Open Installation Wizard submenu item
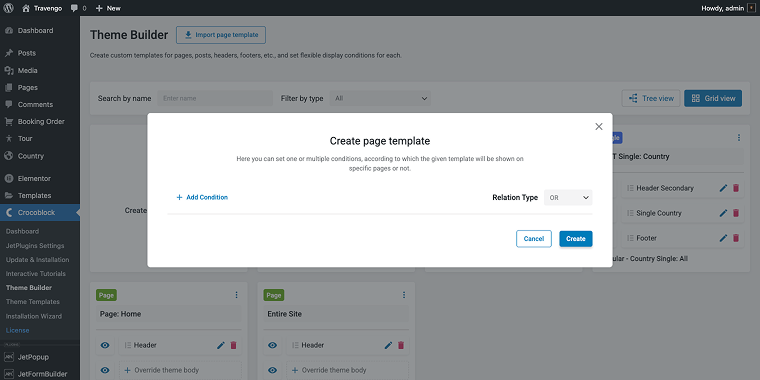Image resolution: width=760 pixels, height=380 pixels. pos(33,316)
